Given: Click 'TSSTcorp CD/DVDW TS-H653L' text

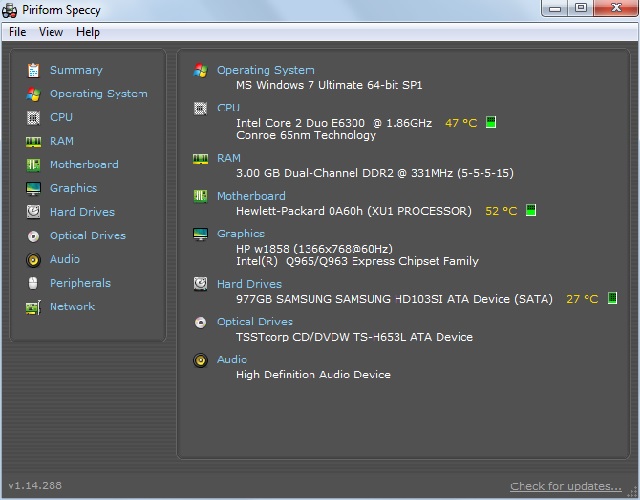Looking at the screenshot, I should point(321,337).
